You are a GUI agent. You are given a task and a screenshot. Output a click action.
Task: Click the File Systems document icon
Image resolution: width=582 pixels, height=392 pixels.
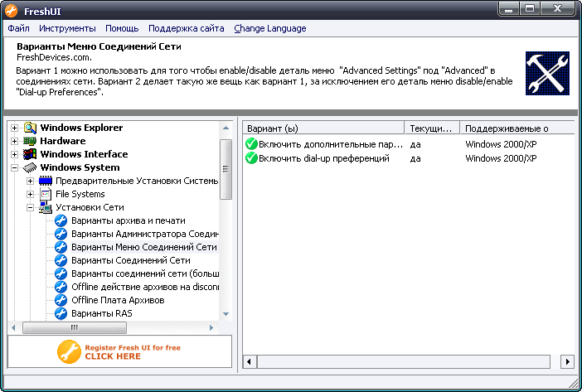click(x=46, y=194)
